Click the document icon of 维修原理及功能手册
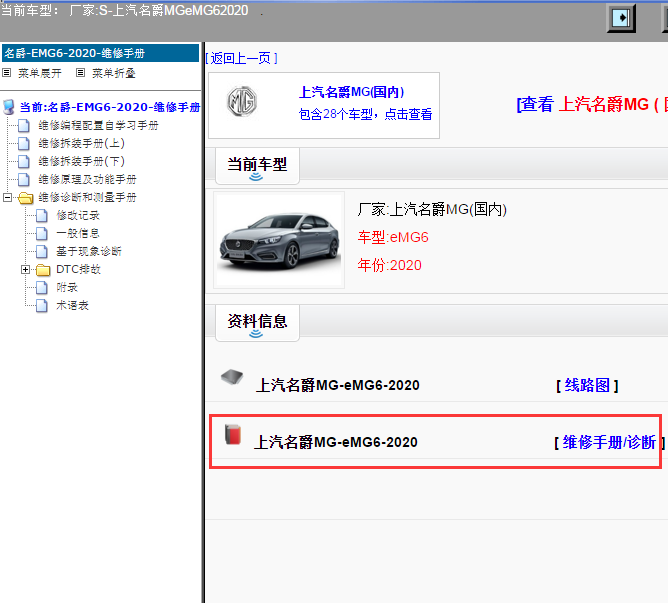 tap(24, 179)
